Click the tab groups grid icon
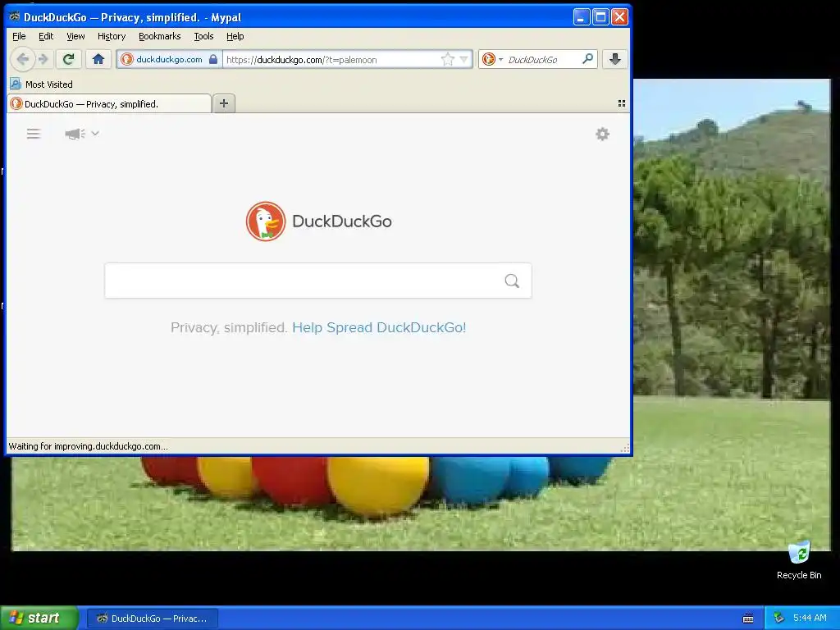Viewport: 840px width, 630px height. coord(622,103)
